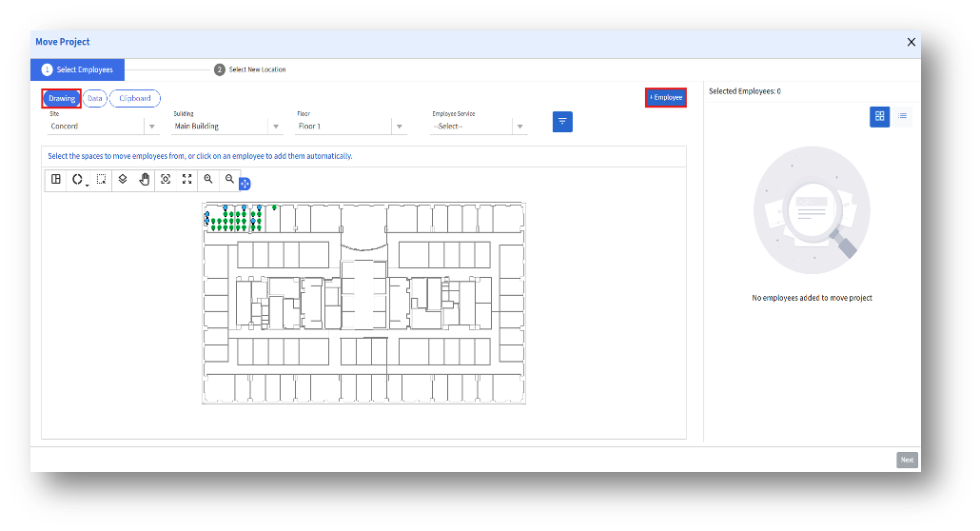The height and width of the screenshot is (531, 980).
Task: Close the Move Project dialog
Action: 911,42
